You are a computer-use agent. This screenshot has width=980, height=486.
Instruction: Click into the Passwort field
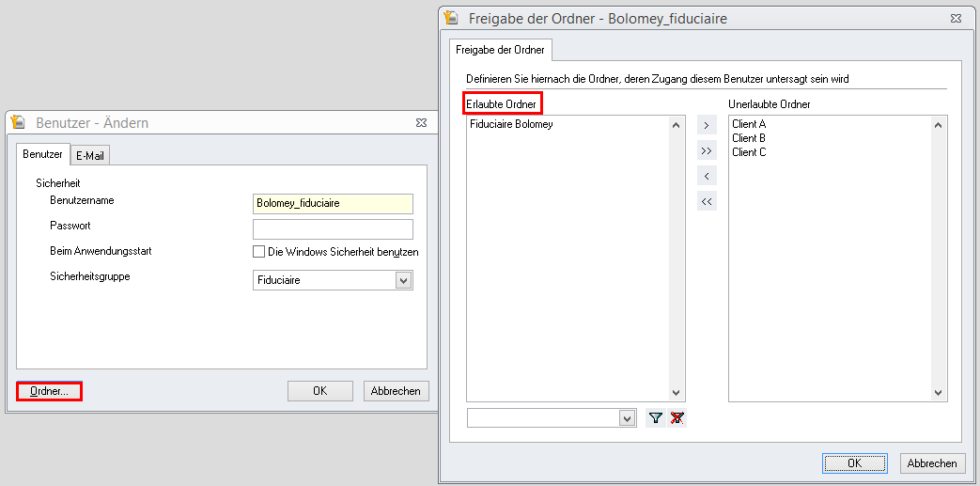point(333,229)
